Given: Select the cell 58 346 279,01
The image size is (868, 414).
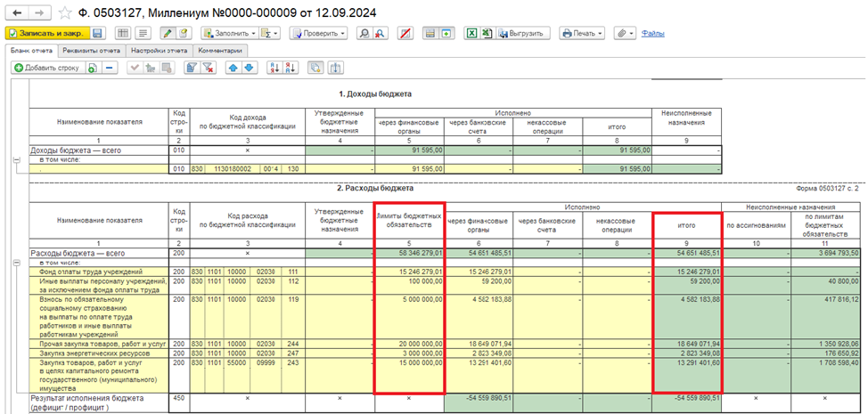Looking at the screenshot, I should pyautogui.click(x=410, y=253).
